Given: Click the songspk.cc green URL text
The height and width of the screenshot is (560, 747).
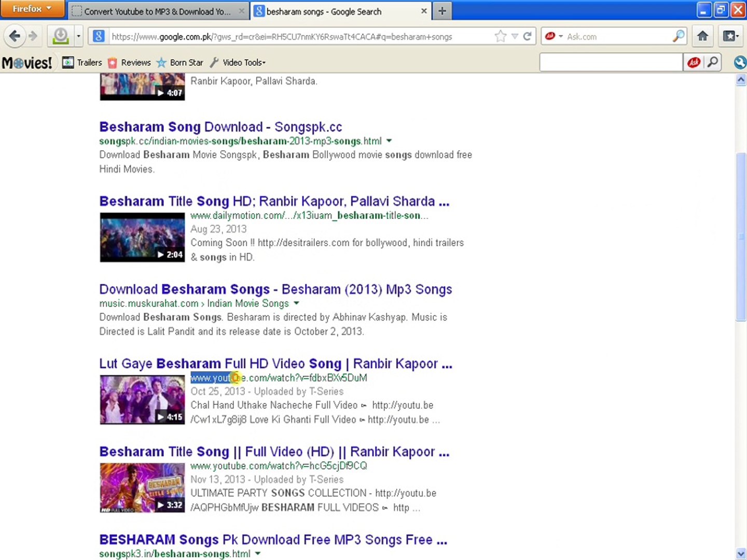Looking at the screenshot, I should point(240,141).
